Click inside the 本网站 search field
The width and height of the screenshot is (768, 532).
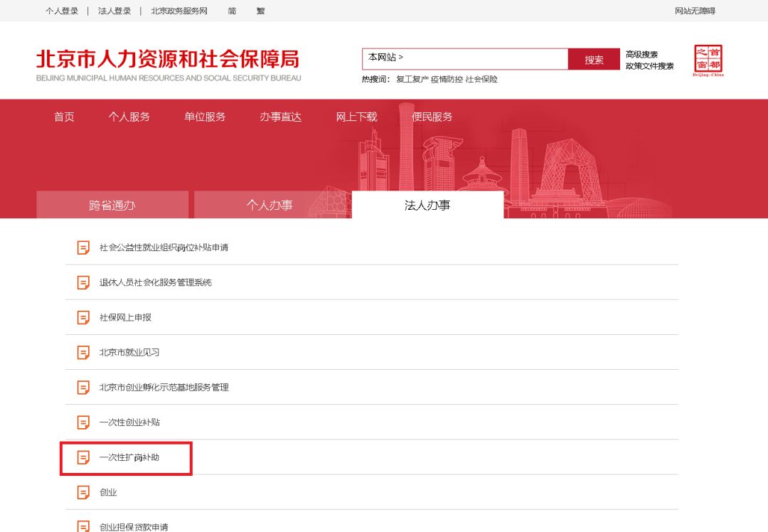469,59
